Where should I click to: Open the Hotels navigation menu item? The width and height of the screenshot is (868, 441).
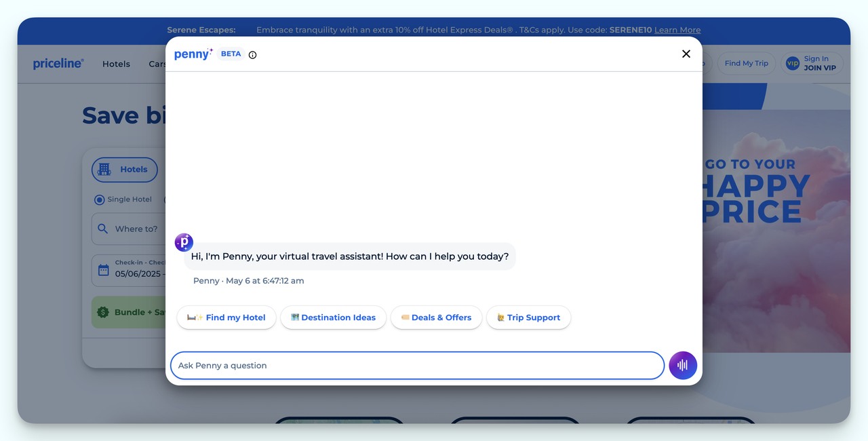click(116, 64)
